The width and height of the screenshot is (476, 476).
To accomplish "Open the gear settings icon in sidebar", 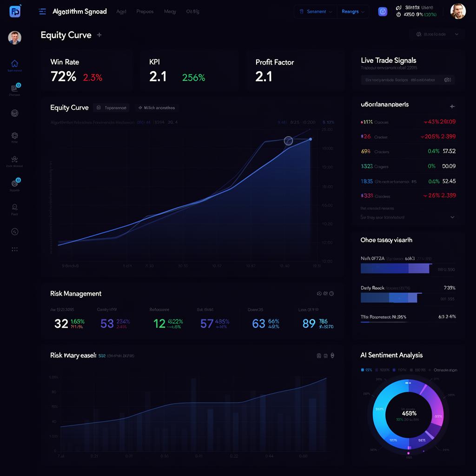I will point(14,135).
